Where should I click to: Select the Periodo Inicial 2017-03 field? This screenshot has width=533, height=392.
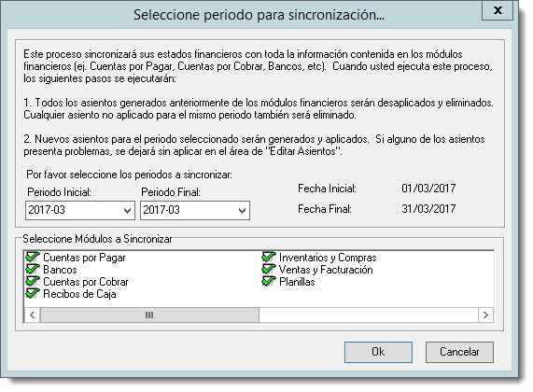[80, 210]
